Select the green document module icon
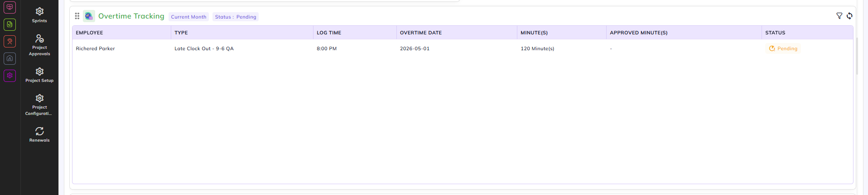This screenshot has height=195, width=868. coord(10,24)
